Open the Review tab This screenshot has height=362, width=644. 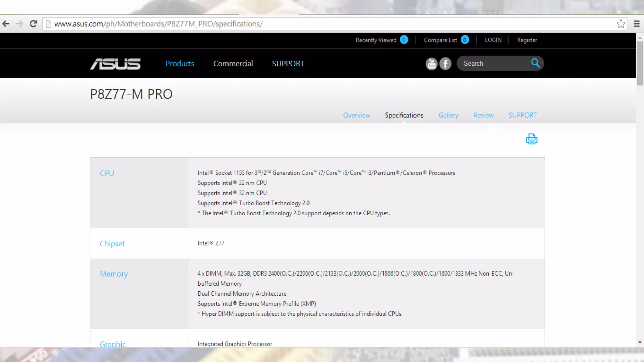484,115
